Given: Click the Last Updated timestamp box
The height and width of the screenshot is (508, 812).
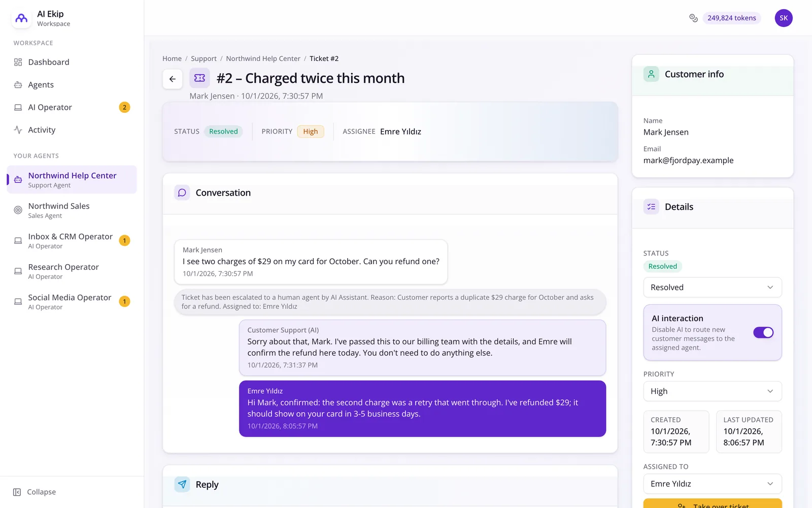Looking at the screenshot, I should click(x=749, y=431).
